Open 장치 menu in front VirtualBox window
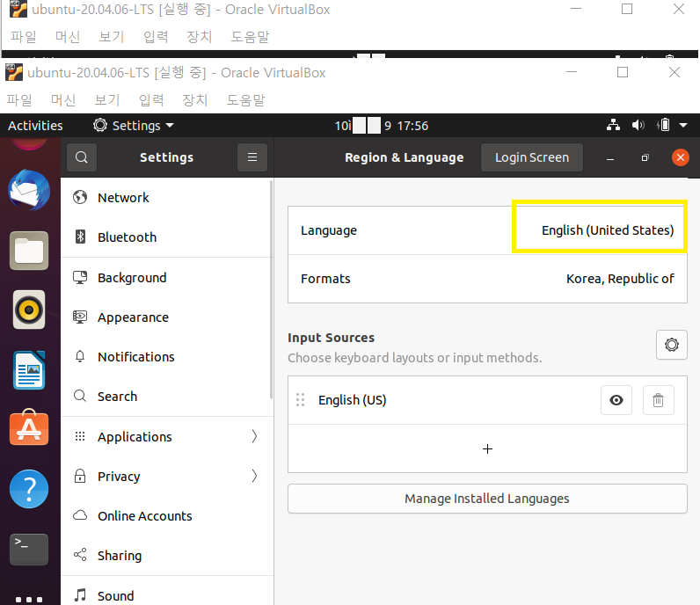Viewport: 700px width, 605px height. 195,99
